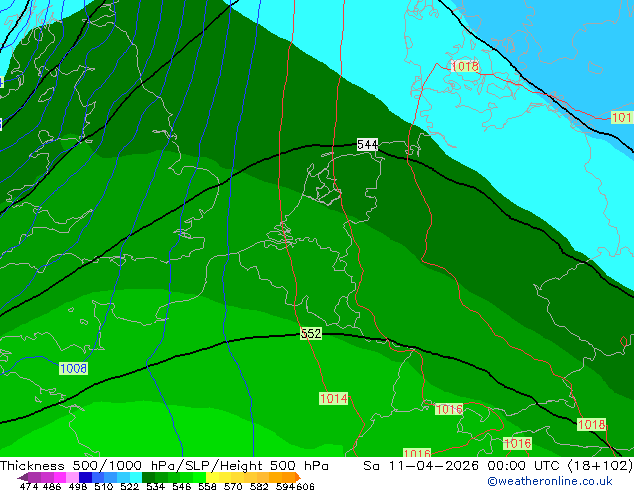Viewport: 634px width, 490px height.
Task: Pick the orange legend swatch above 594
Action: [288, 477]
